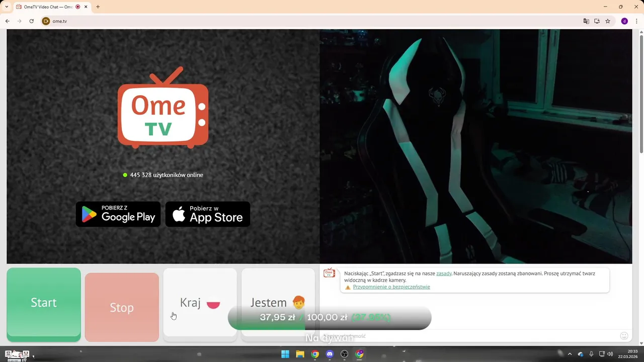The height and width of the screenshot is (362, 644).
Task: Reload the ome.tv page
Action: (x=32, y=21)
